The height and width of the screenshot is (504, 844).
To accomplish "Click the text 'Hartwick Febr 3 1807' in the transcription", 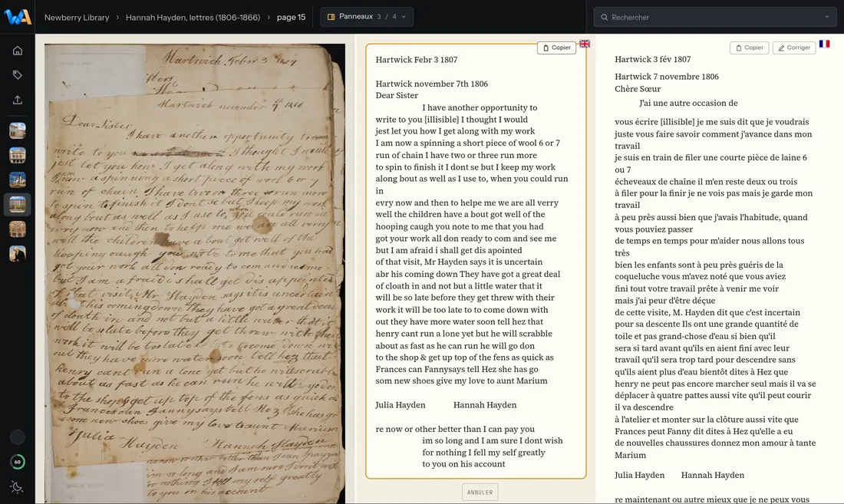I will point(417,60).
